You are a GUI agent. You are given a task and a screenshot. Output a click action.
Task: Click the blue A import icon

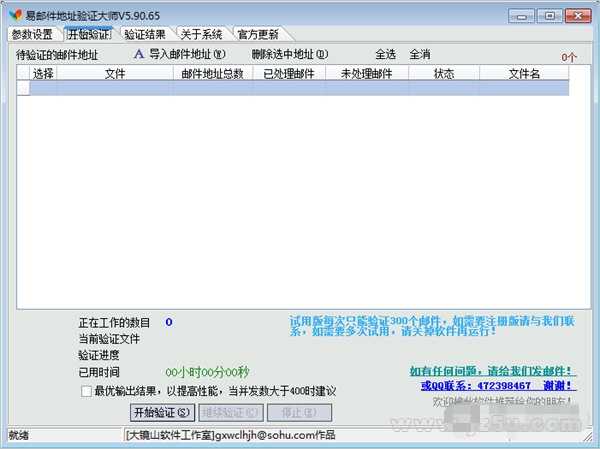[139, 54]
